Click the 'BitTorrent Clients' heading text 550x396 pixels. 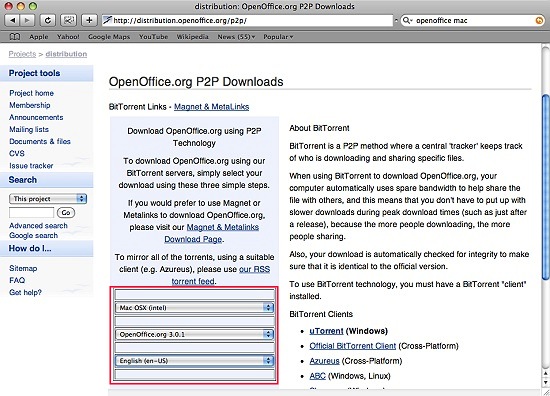tap(321, 314)
